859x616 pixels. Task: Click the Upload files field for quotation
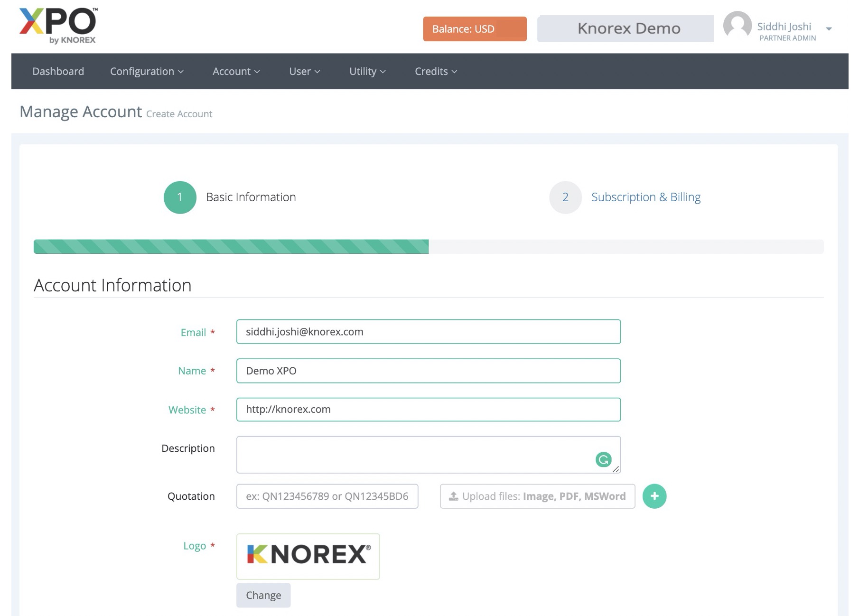click(x=537, y=496)
